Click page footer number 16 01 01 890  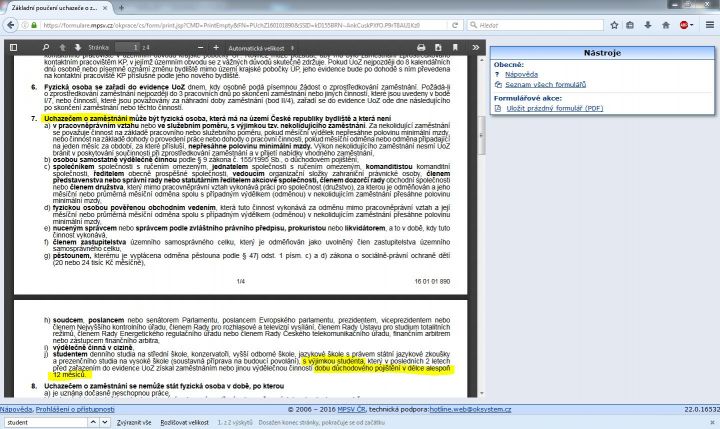pos(432,281)
